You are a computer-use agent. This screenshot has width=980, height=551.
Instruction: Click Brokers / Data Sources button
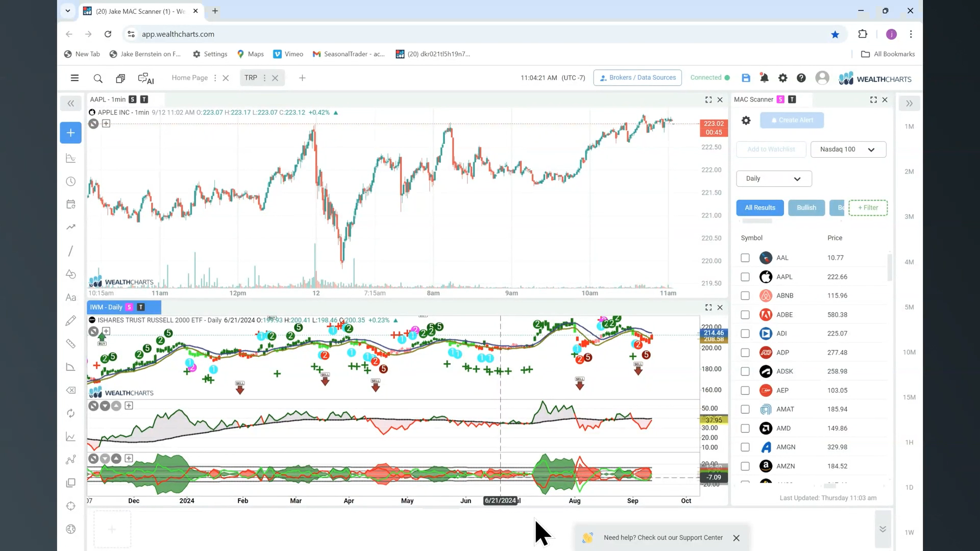638,78
